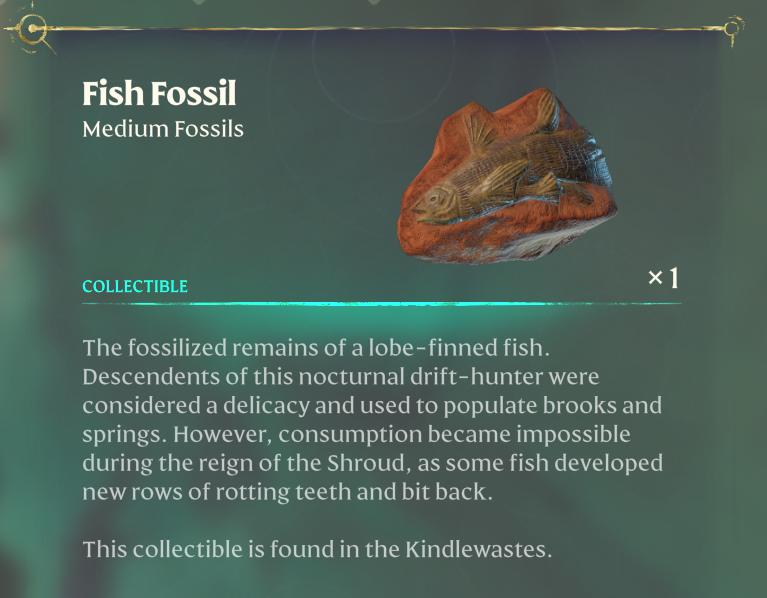Click the phrase rotting teeth in the description
767x598 pixels.
click(x=284, y=492)
